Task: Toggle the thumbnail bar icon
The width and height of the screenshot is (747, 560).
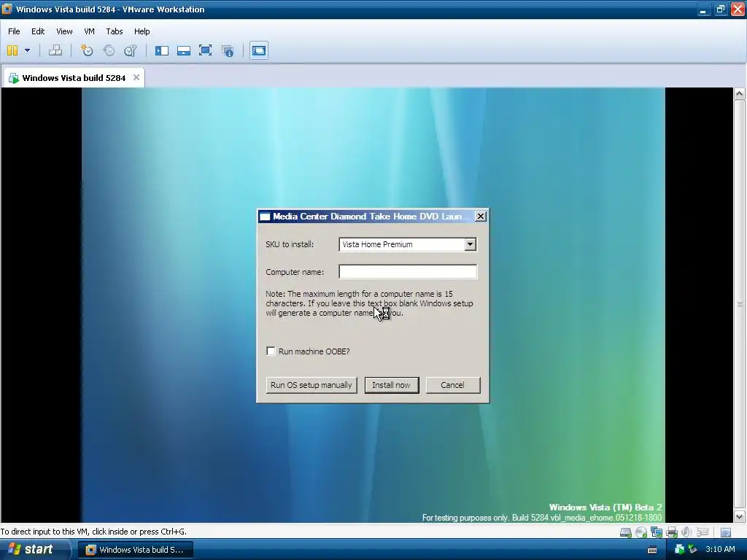Action: [x=183, y=50]
